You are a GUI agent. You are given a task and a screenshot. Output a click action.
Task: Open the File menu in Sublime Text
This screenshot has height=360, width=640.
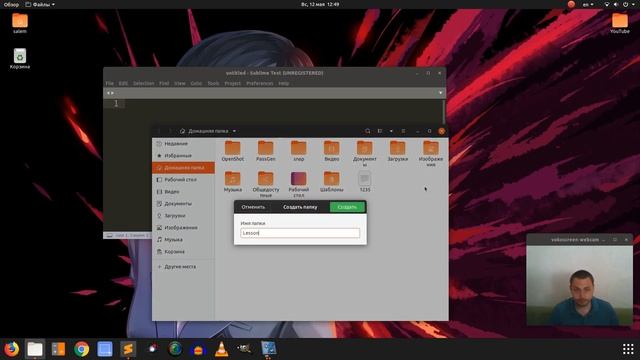point(110,83)
